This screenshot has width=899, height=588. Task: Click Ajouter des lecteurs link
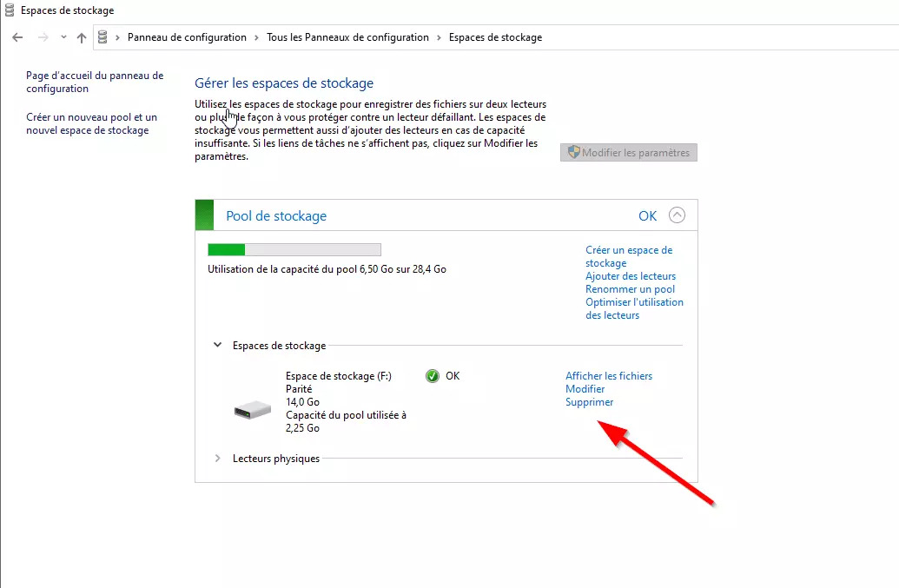coord(630,276)
